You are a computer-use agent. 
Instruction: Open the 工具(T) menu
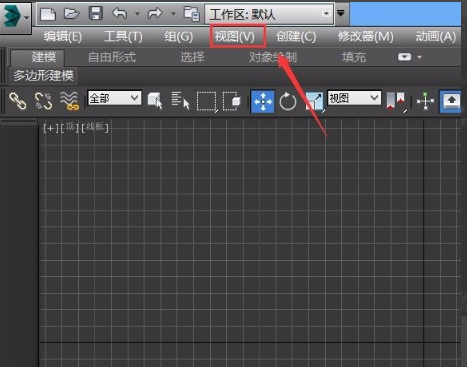pos(123,36)
